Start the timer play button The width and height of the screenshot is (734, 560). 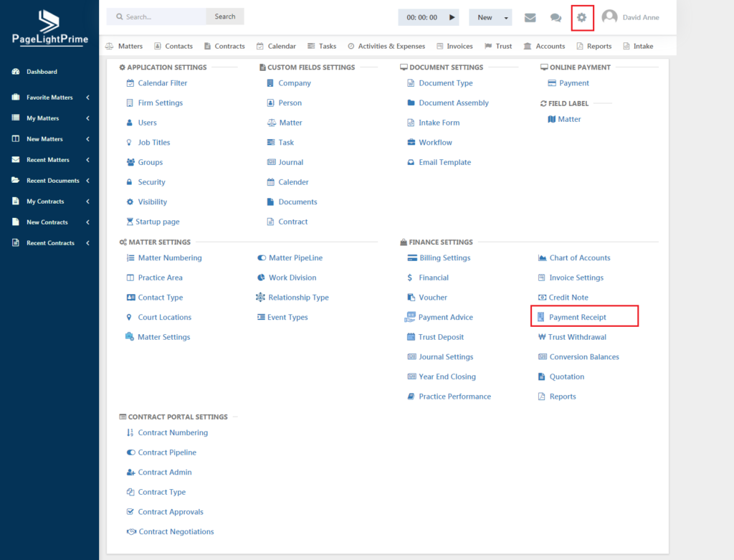click(452, 17)
